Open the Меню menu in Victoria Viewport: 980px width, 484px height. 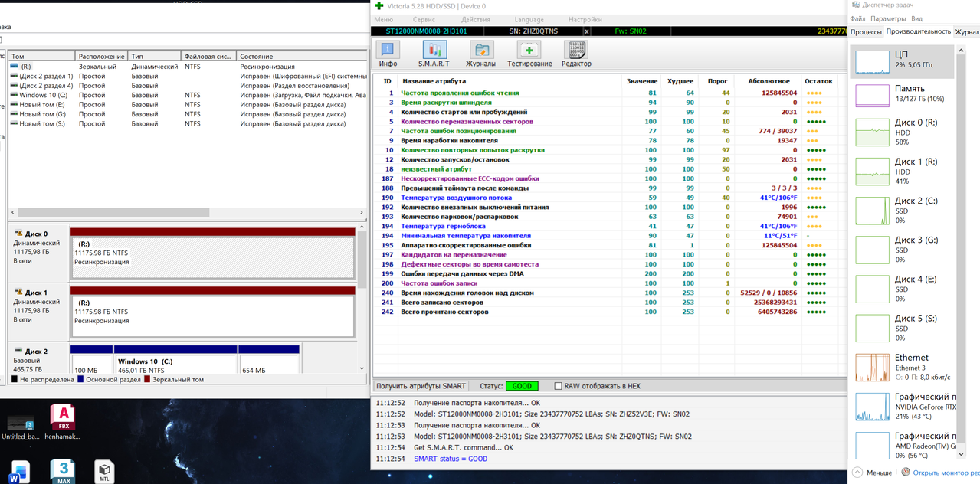tap(384, 19)
